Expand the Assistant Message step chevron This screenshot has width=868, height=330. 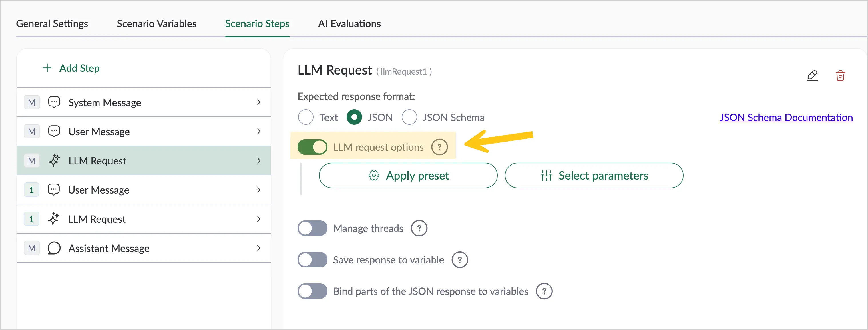pos(258,248)
